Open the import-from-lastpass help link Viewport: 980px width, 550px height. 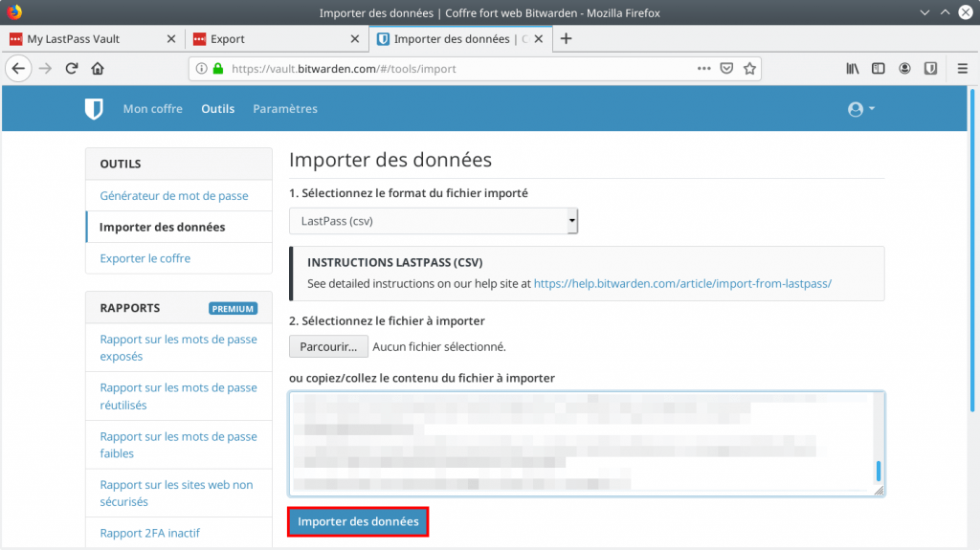point(682,284)
